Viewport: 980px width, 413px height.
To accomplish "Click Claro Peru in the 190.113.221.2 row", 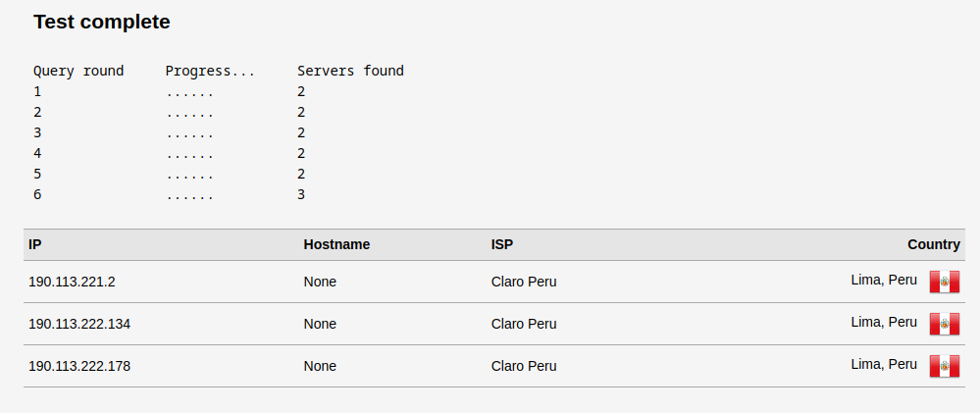I will pos(524,282).
